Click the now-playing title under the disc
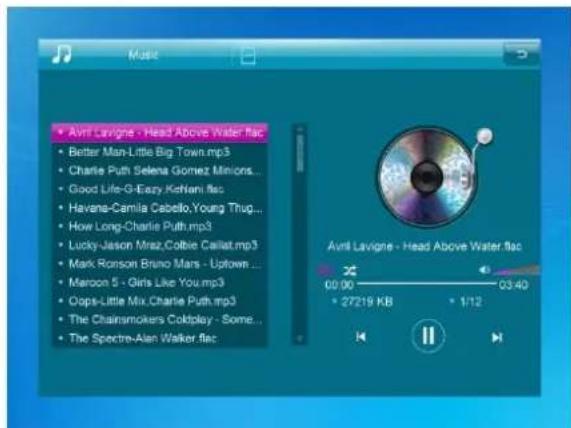The width and height of the screenshot is (571, 428). [425, 246]
